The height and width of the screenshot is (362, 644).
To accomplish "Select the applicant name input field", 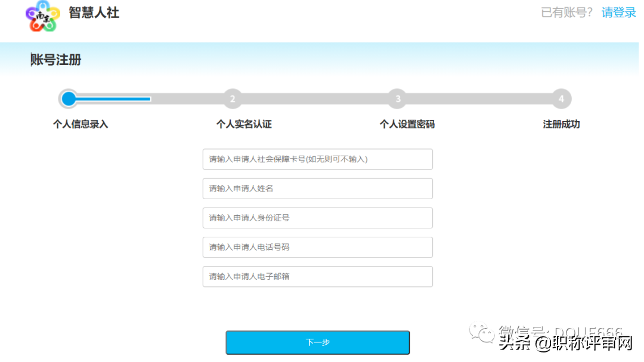I will 317,188.
